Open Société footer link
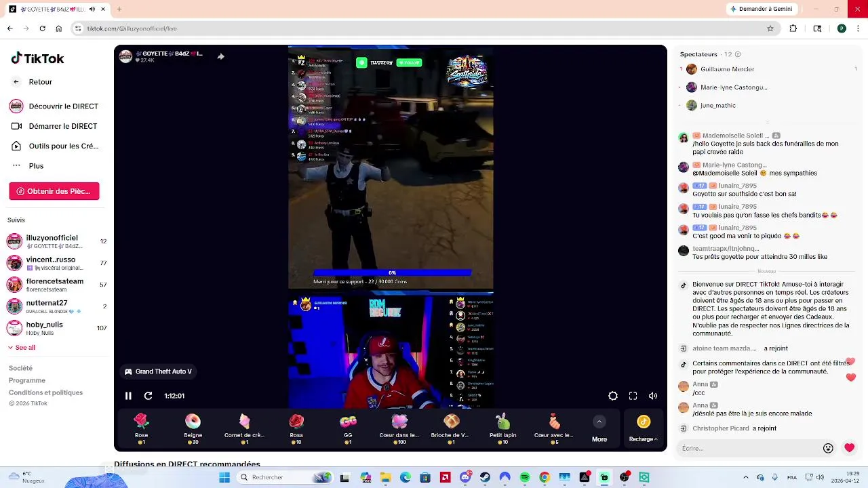 [x=20, y=368]
